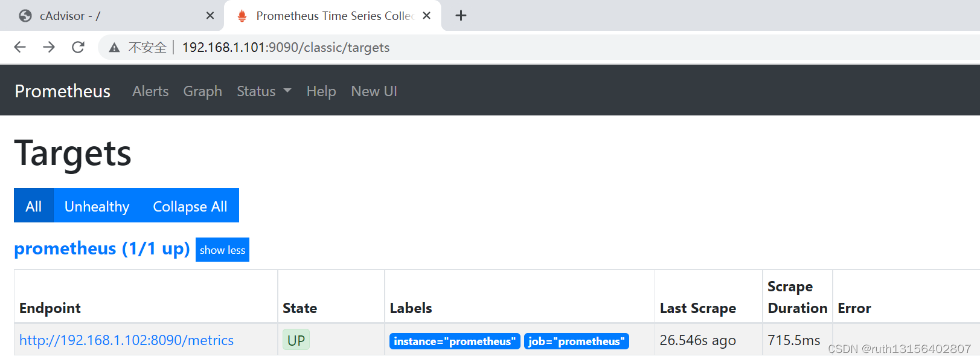Open the Help page
This screenshot has width=980, height=359.
pyautogui.click(x=321, y=91)
